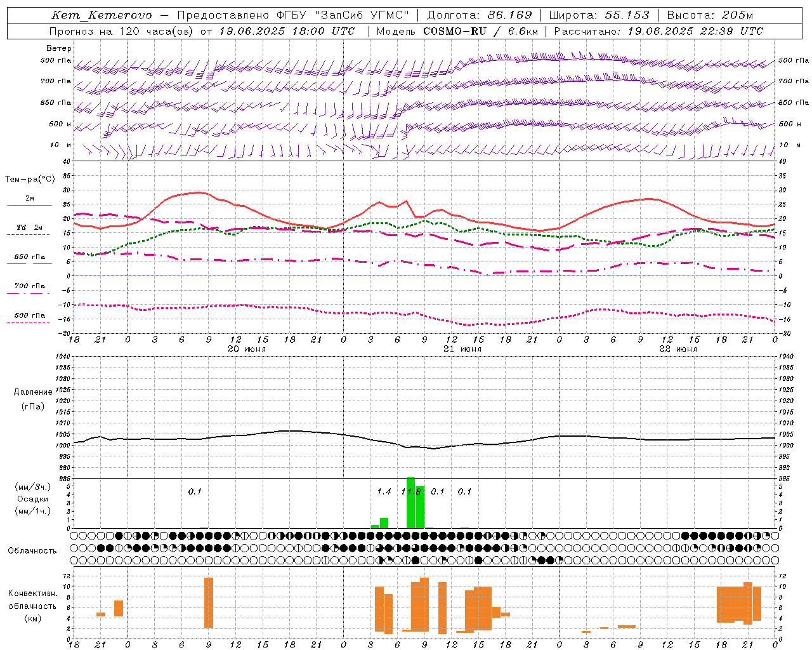Screen dimensions: 812x650
Task: Click the forecast start time 19.06.2025 18:00 UTC
Action: (287, 31)
